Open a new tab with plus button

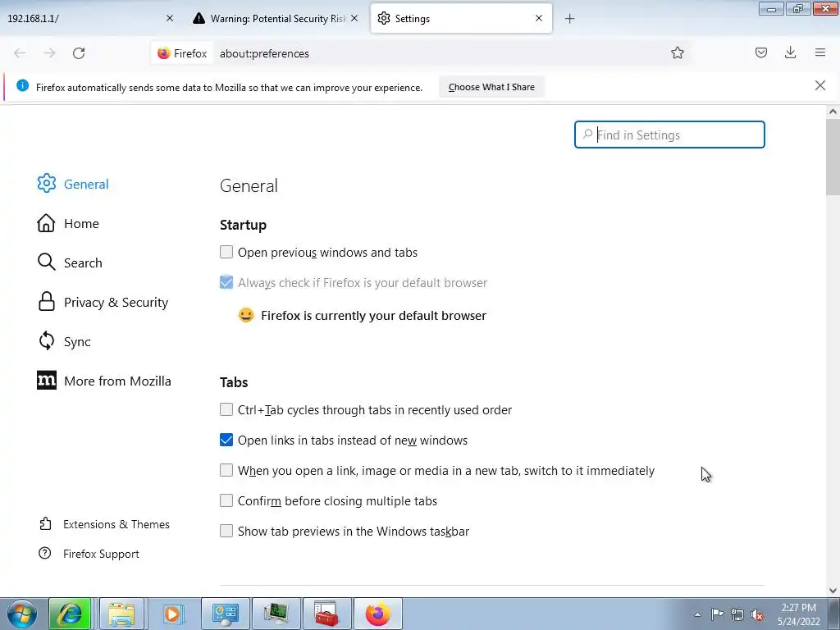click(x=569, y=19)
